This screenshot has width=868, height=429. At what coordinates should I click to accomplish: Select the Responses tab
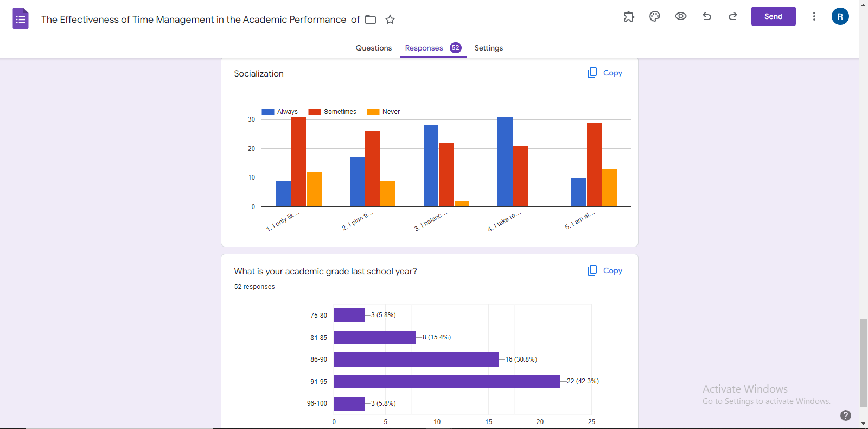(x=424, y=48)
